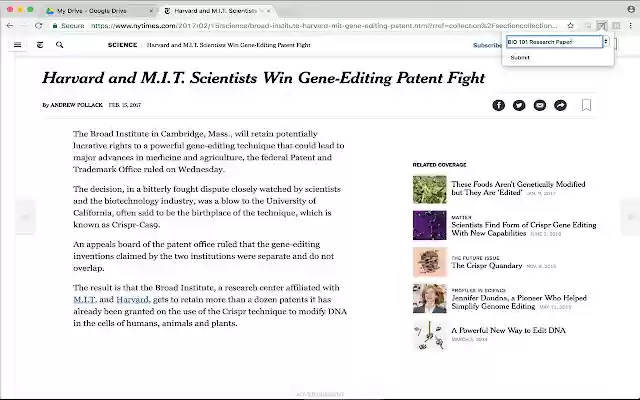This screenshot has height=400, width=640.
Task: Share the article on Twitter
Action: pyautogui.click(x=519, y=105)
